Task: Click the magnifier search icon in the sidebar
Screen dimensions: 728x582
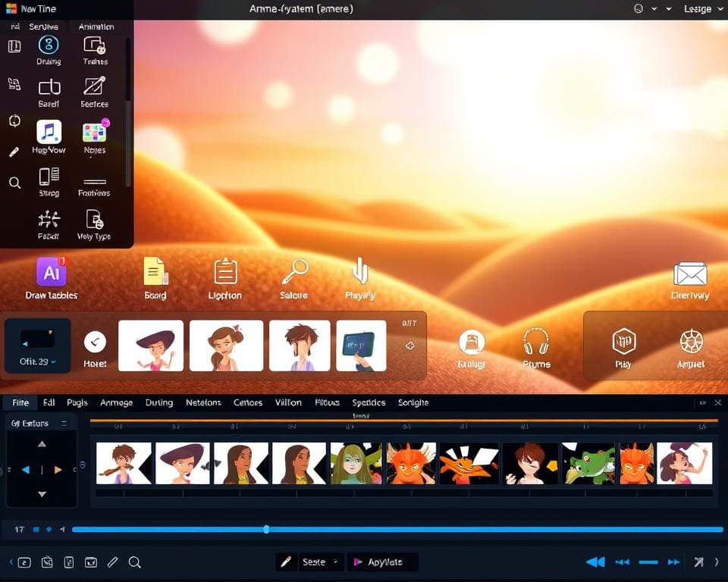Action: [14, 183]
